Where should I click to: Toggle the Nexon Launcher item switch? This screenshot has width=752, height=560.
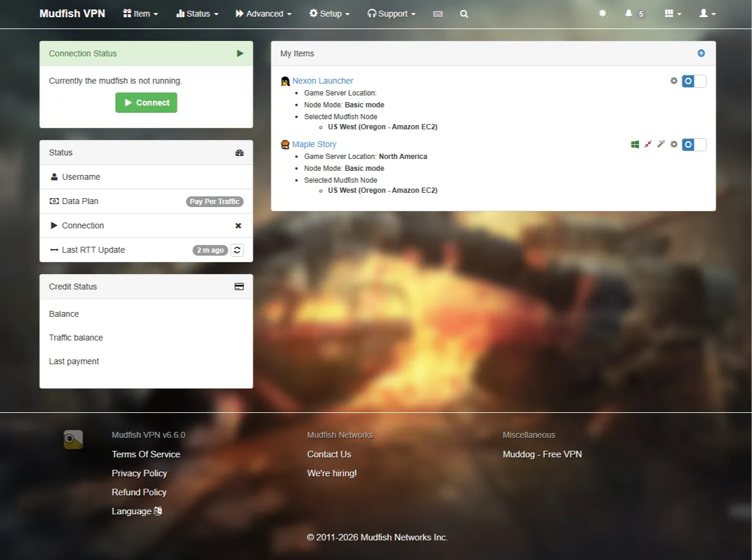694,81
